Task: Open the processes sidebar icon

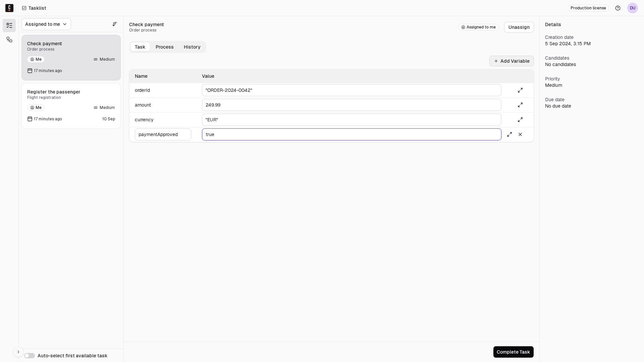Action: pyautogui.click(x=9, y=40)
